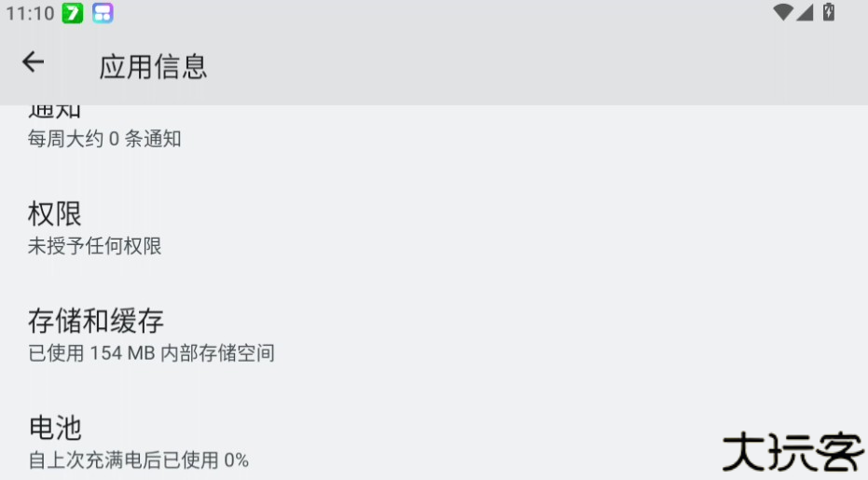The height and width of the screenshot is (480, 868).
Task: Click the 大玩客 watermark logo
Action: [x=792, y=452]
